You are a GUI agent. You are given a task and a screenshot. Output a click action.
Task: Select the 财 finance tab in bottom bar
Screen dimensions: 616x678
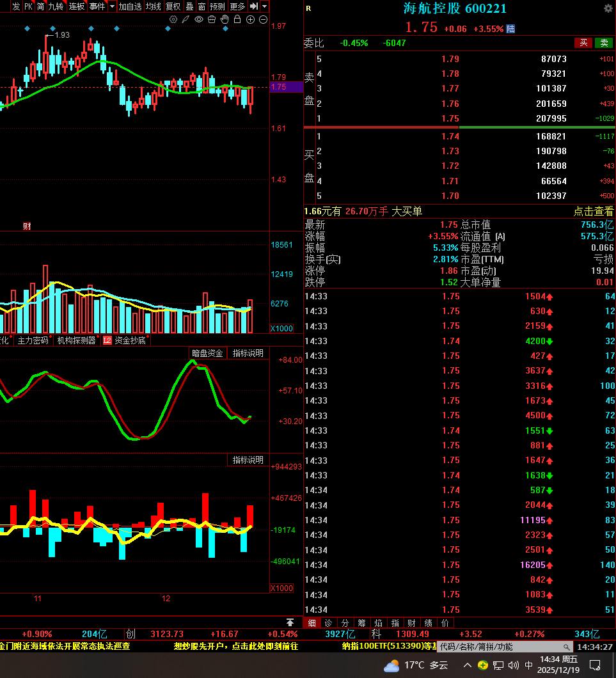tap(411, 622)
